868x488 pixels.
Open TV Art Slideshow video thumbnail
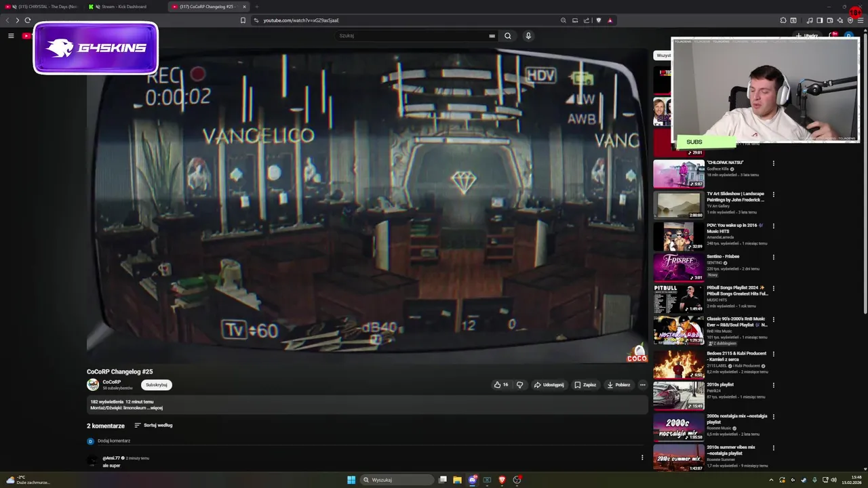tap(679, 205)
